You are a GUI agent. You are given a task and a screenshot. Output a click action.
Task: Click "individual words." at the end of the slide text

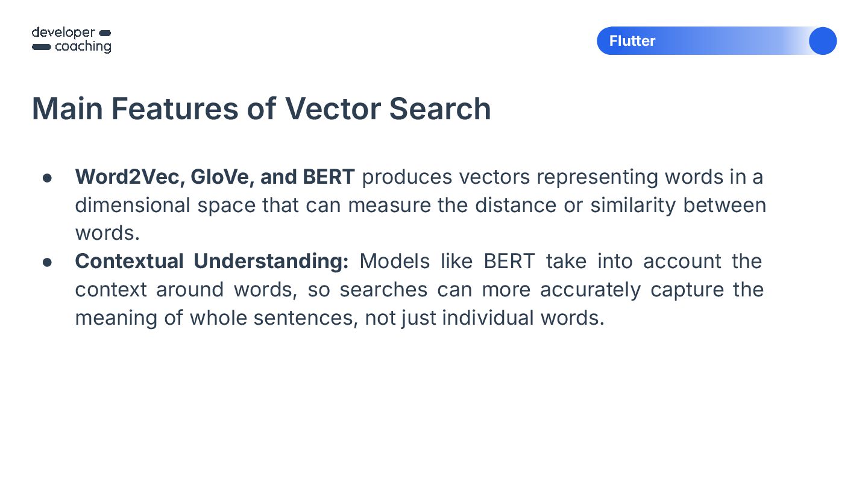(x=523, y=318)
